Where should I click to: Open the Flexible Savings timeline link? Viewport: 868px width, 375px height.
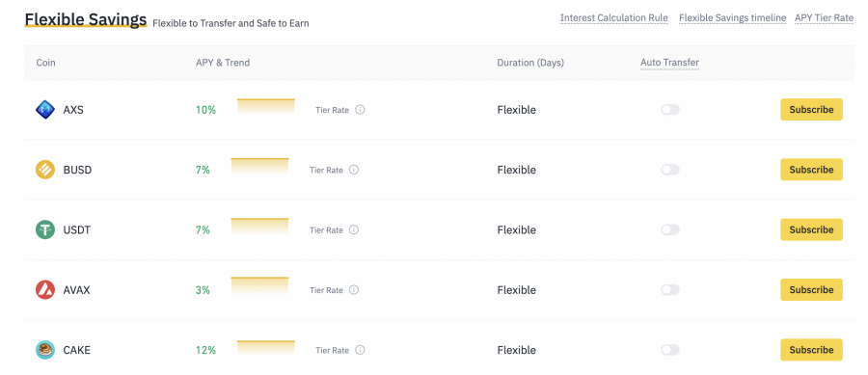tap(732, 17)
